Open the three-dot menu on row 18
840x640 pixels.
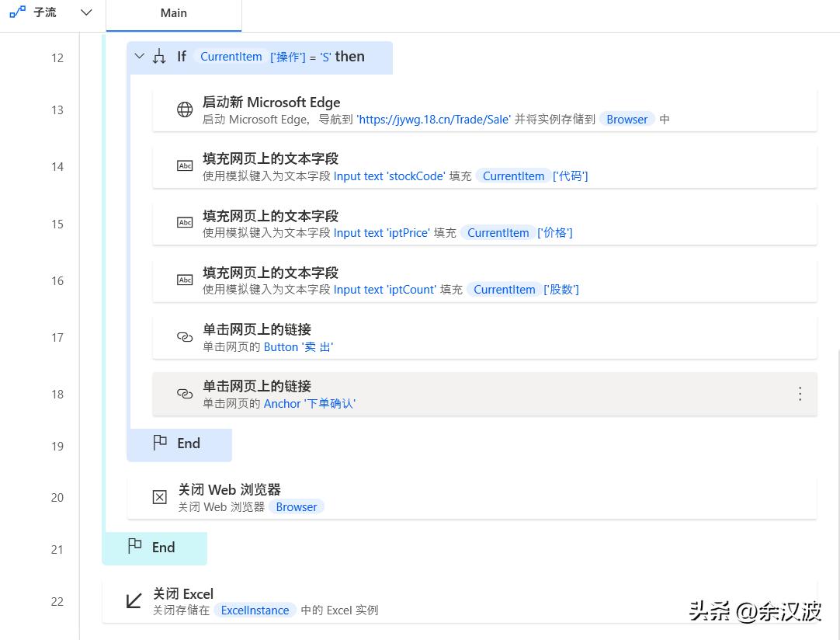tap(800, 394)
